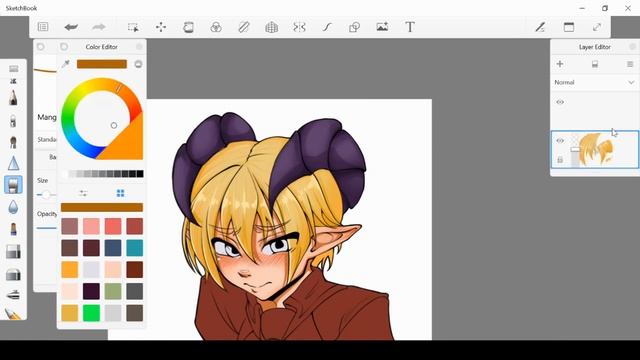Add a new layer with plus icon
The width and height of the screenshot is (640, 360).
[560, 64]
